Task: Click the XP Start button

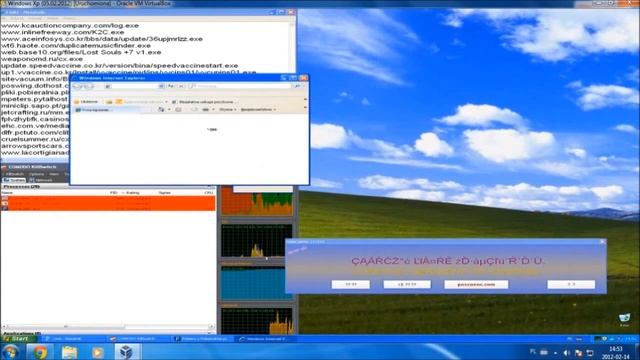Action: pos(18,339)
